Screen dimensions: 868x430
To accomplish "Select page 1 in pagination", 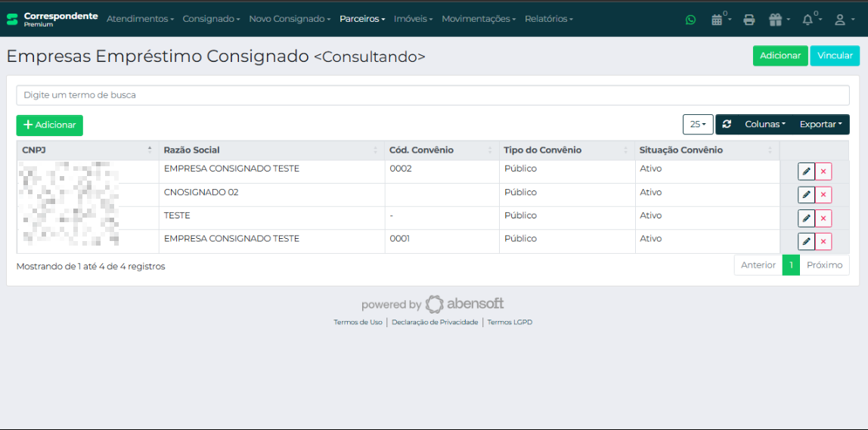I will (791, 265).
